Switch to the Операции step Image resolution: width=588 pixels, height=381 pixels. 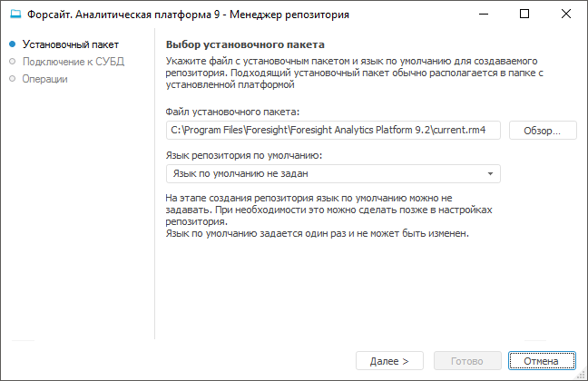click(x=45, y=79)
